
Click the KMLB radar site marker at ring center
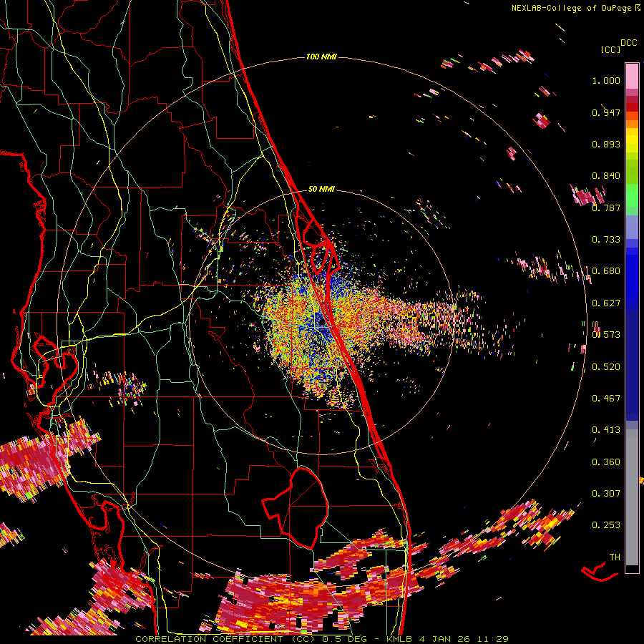coord(321,323)
